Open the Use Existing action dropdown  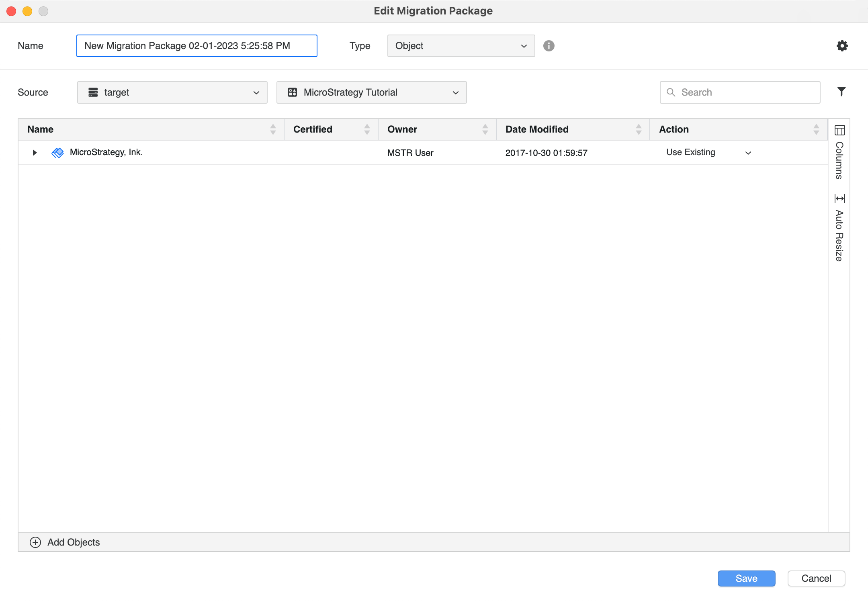point(708,153)
